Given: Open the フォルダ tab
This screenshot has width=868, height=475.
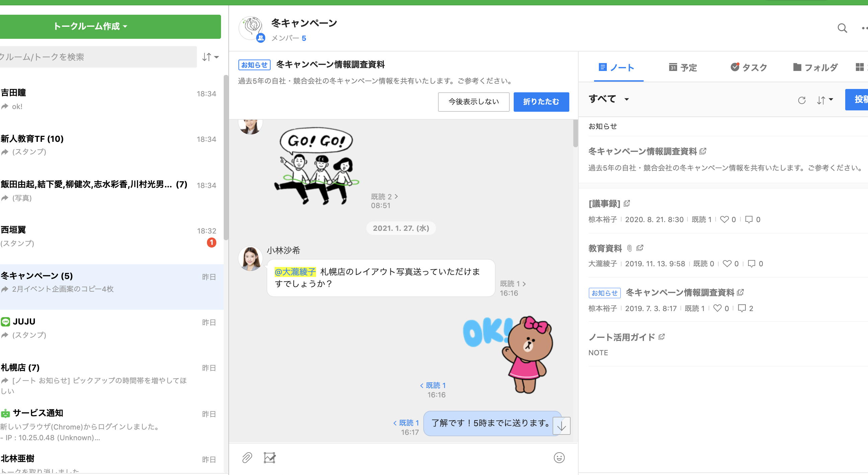Looking at the screenshot, I should pyautogui.click(x=815, y=67).
